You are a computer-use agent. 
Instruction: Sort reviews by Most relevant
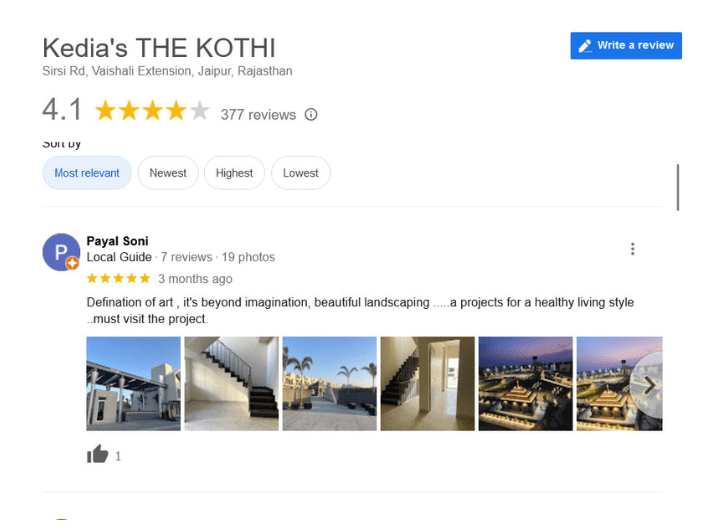pos(87,173)
